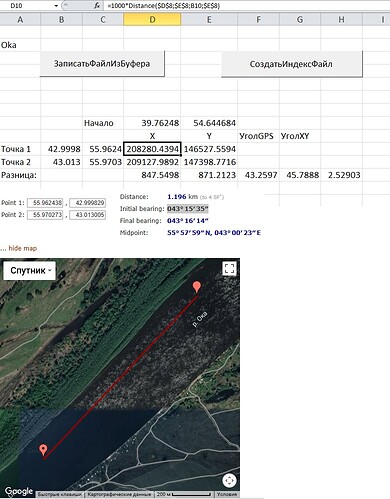Click the Google logo on the map

(19, 491)
